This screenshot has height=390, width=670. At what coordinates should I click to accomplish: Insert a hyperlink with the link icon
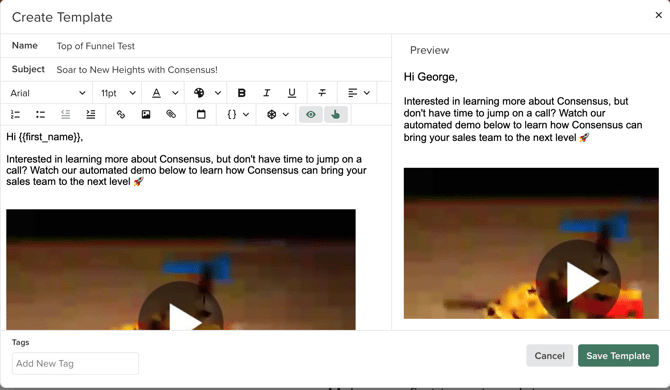tap(121, 114)
